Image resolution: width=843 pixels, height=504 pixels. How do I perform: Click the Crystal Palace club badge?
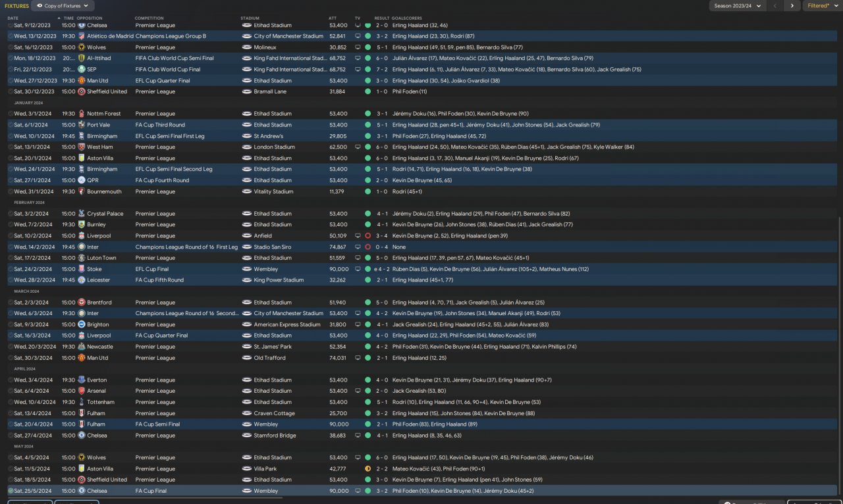click(x=81, y=213)
